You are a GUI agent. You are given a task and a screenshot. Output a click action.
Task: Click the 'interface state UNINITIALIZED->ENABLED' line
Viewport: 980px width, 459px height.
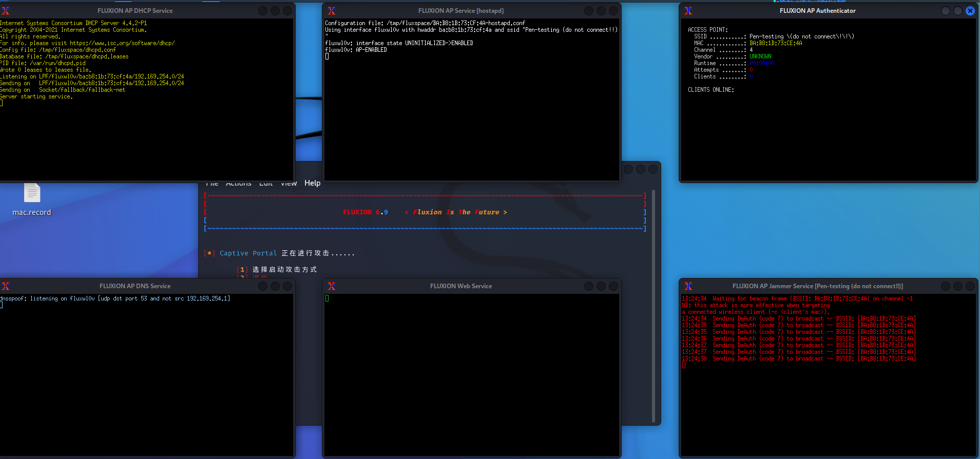tap(399, 43)
